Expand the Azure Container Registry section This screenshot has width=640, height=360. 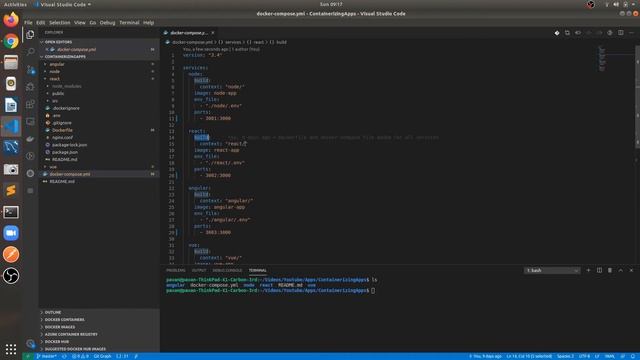[99, 334]
